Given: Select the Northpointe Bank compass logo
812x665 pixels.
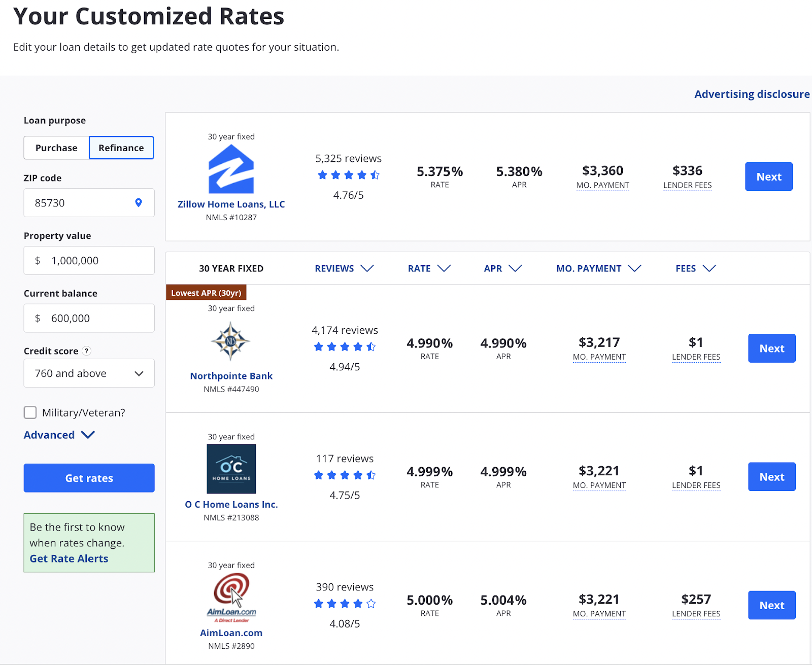Looking at the screenshot, I should [x=231, y=341].
